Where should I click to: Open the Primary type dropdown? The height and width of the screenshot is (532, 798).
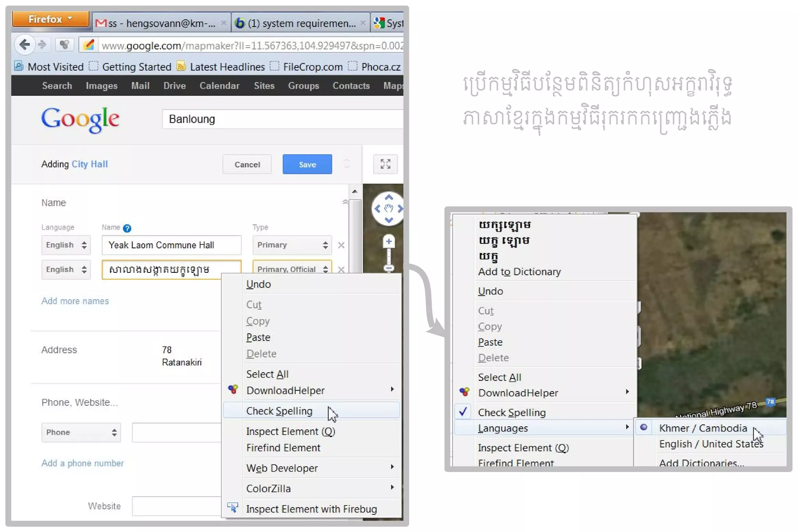tap(292, 245)
